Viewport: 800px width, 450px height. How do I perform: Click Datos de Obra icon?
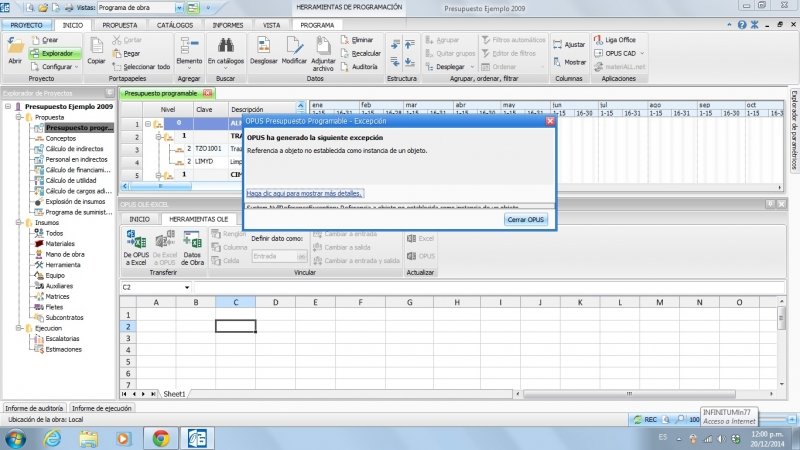(x=192, y=245)
